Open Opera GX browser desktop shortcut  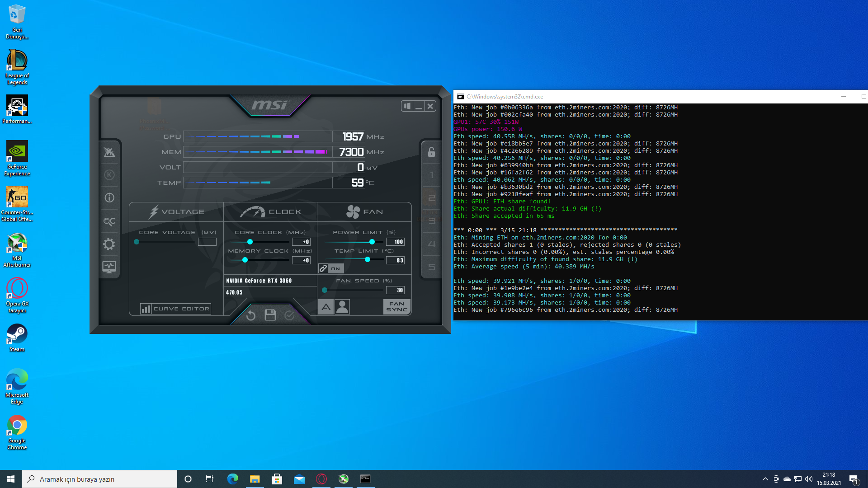[x=17, y=295]
